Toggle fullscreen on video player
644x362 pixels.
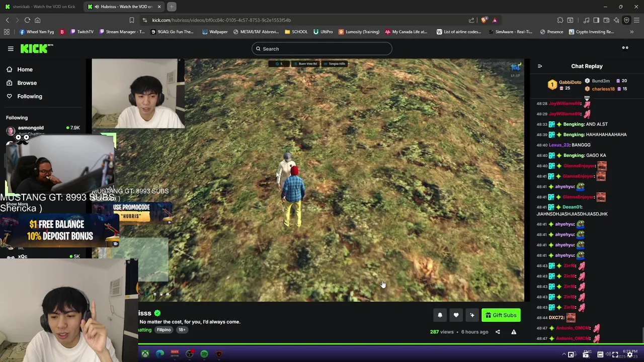coord(615,354)
